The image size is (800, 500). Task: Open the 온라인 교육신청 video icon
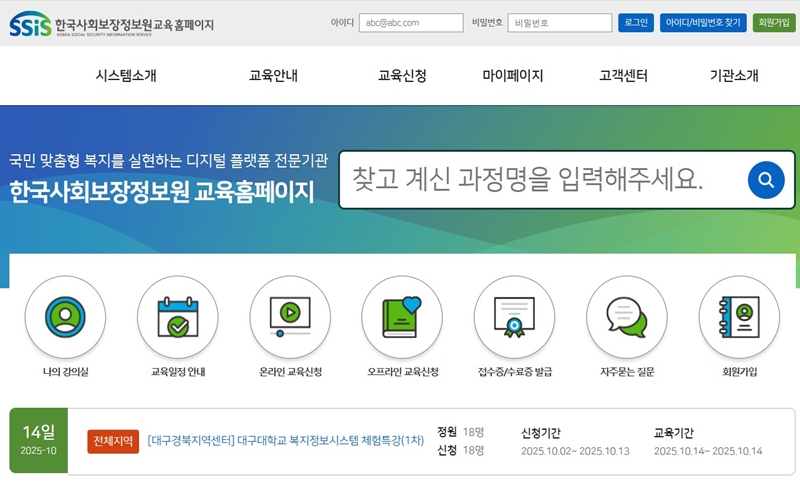tap(290, 317)
